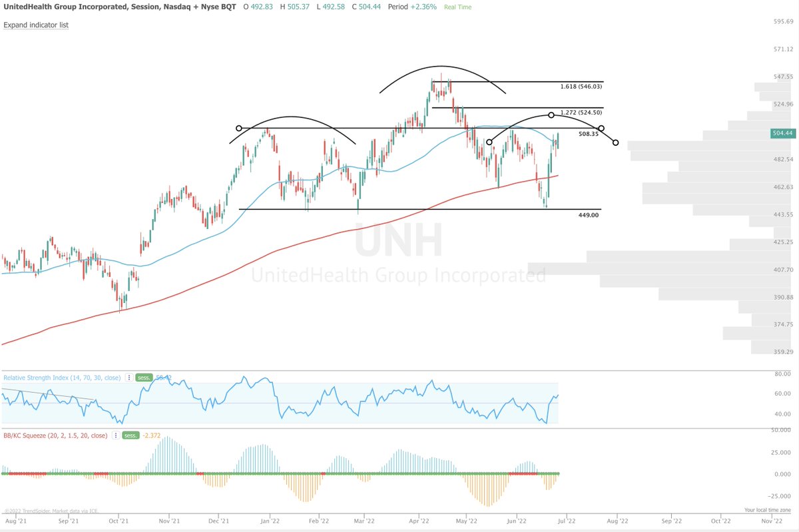Select the 508.35 resistance line label
The height and width of the screenshot is (532, 799).
pos(589,133)
